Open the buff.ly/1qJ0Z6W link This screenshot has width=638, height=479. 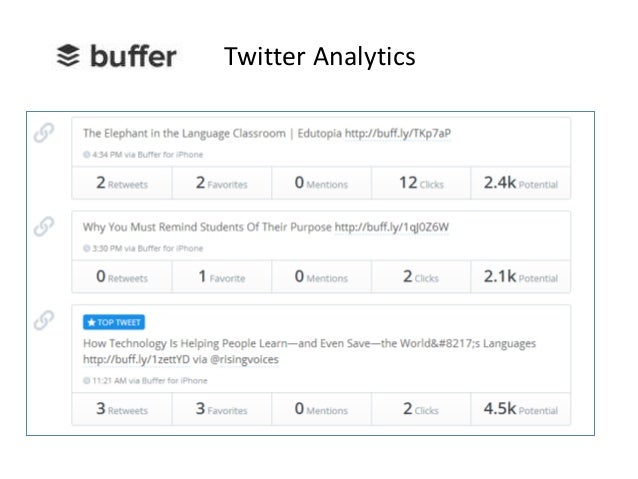pyautogui.click(x=392, y=227)
